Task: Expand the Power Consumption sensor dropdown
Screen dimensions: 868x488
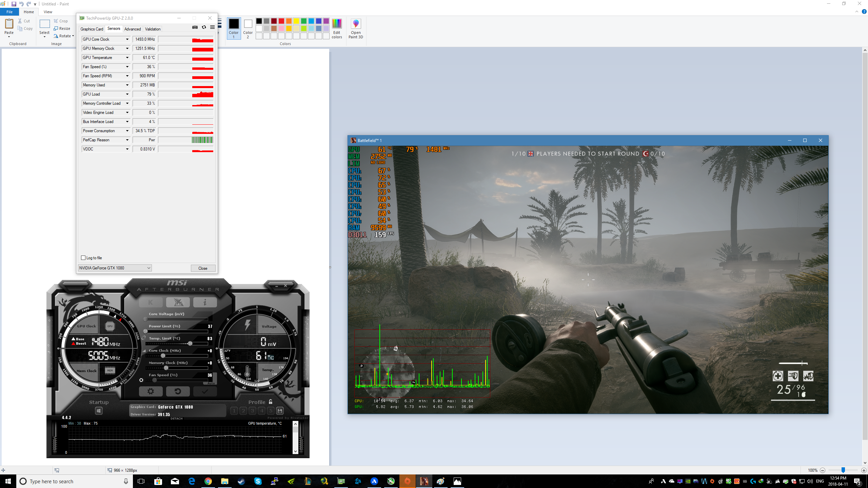Action: (127, 131)
